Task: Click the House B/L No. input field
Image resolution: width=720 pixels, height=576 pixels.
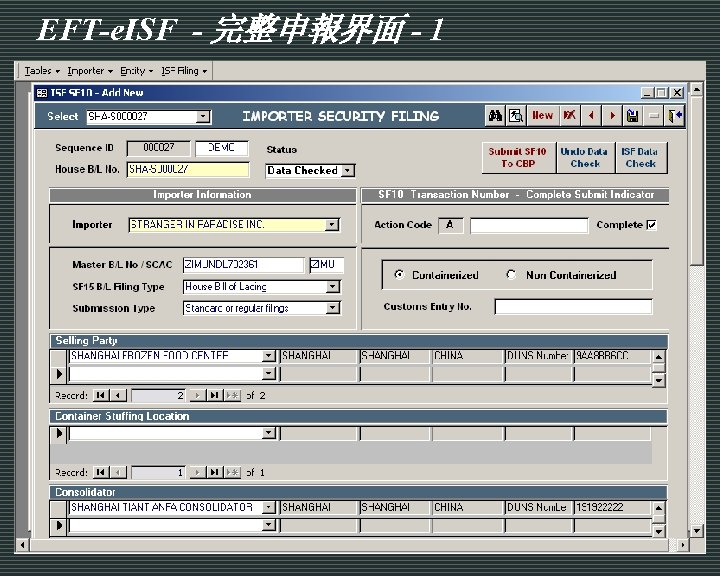Action: 188,169
